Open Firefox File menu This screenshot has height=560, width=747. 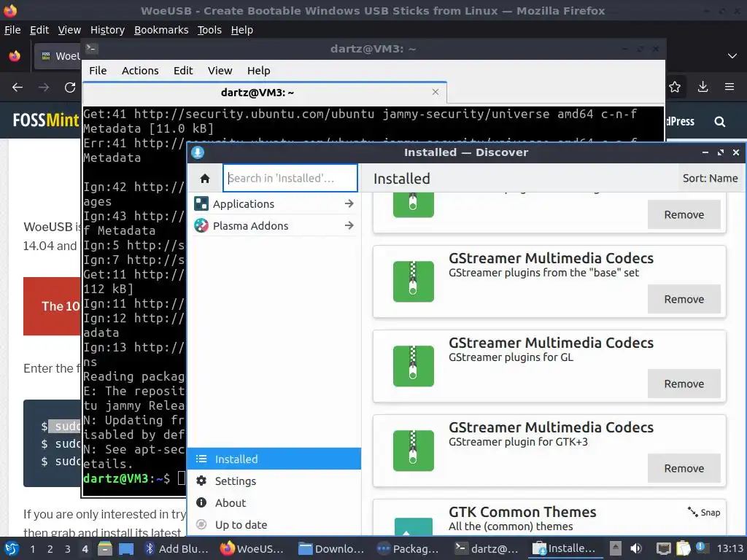12,30
